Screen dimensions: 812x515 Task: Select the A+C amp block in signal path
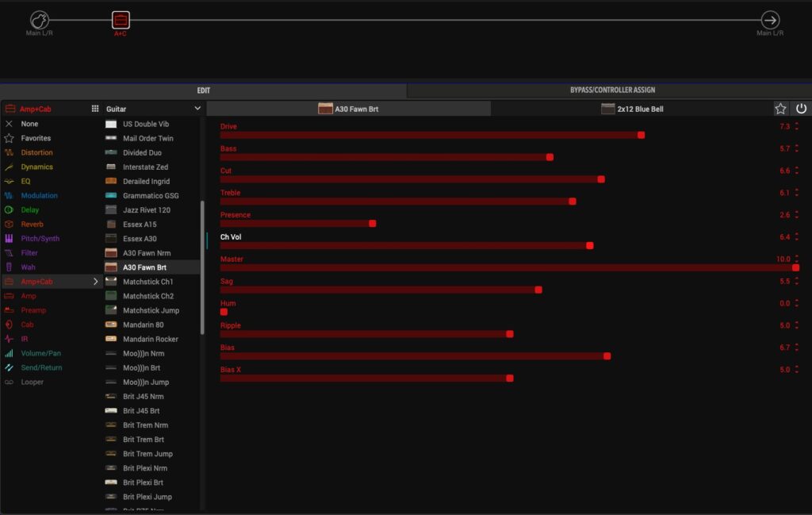pos(121,20)
